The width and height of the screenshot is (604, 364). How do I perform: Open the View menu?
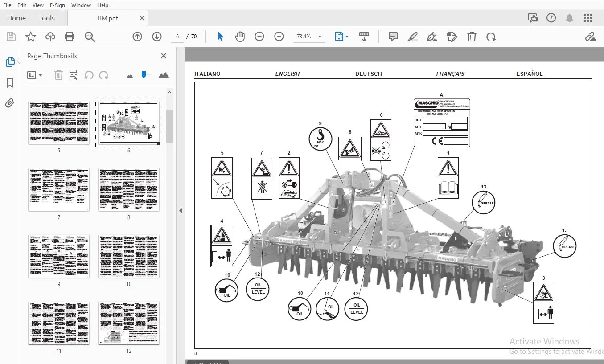click(x=38, y=5)
